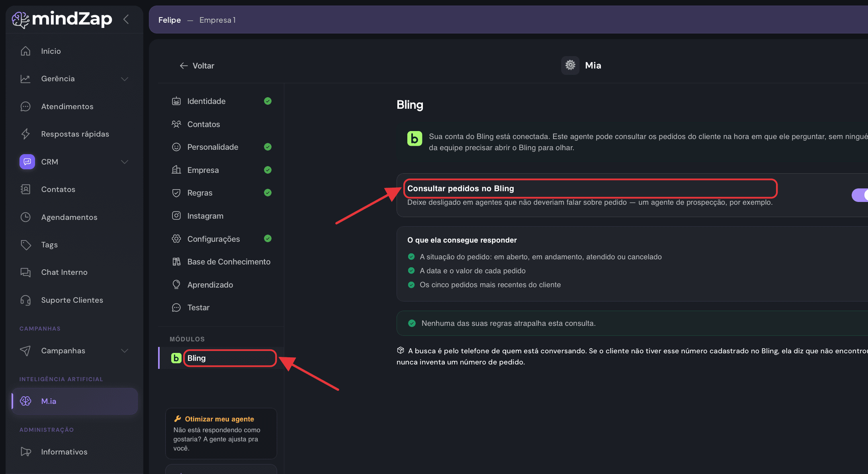Click 'Os cinco pedidos mais recentes do cliente'

[x=490, y=285]
